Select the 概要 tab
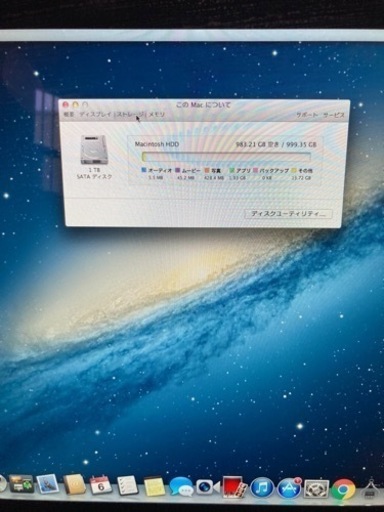The height and width of the screenshot is (512, 384). pyautogui.click(x=69, y=114)
